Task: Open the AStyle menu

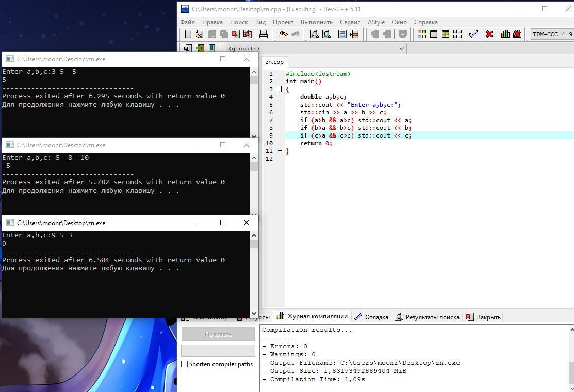Action: [x=376, y=22]
